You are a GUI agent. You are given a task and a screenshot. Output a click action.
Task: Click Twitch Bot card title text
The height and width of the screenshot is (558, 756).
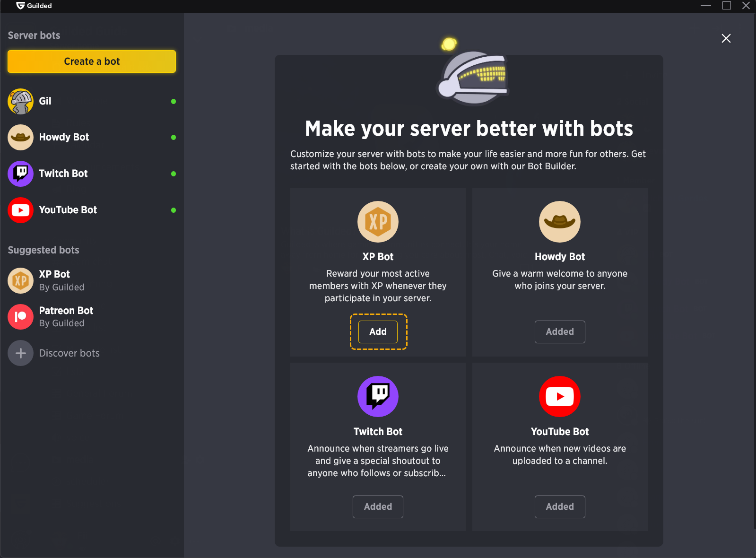click(x=378, y=432)
